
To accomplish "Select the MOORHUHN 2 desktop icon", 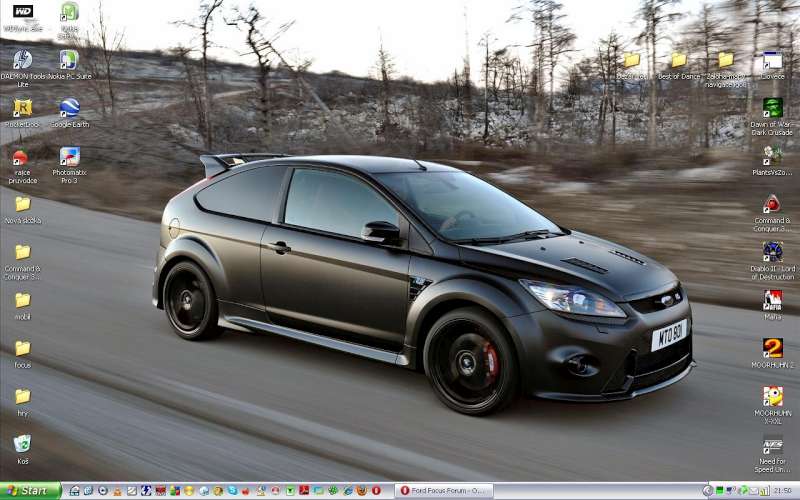I will pyautogui.click(x=772, y=347).
